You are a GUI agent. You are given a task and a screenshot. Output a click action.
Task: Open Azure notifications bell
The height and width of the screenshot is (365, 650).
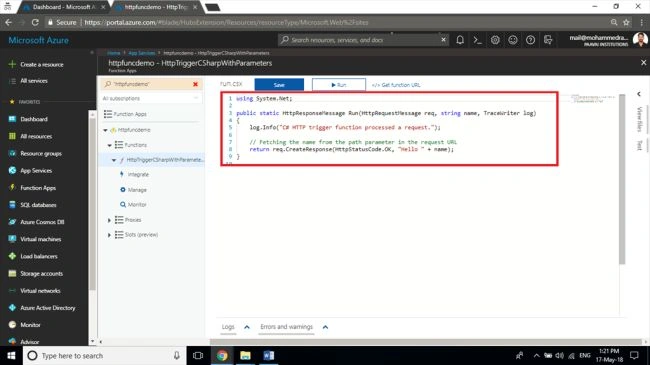pyautogui.click(x=460, y=40)
